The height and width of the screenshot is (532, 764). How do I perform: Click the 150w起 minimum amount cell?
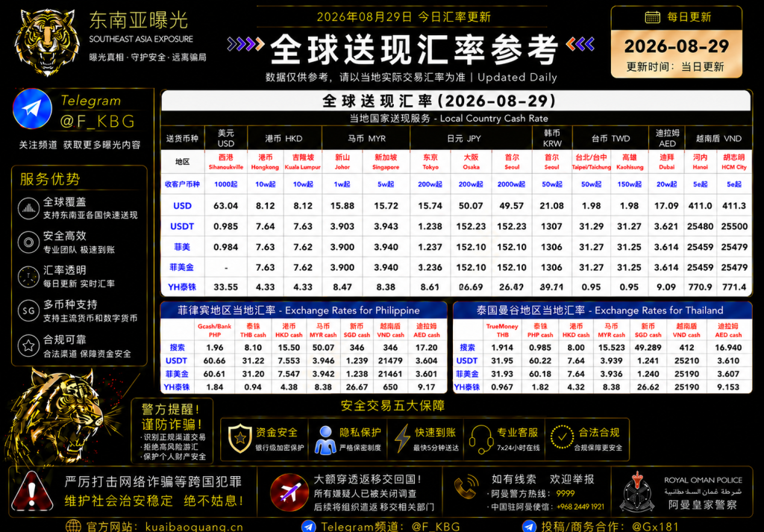pos(629,184)
